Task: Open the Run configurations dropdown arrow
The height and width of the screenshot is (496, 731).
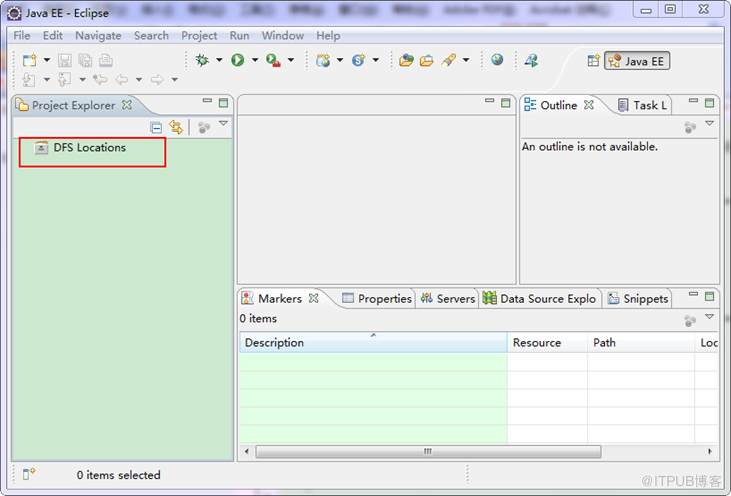Action: pyautogui.click(x=255, y=60)
